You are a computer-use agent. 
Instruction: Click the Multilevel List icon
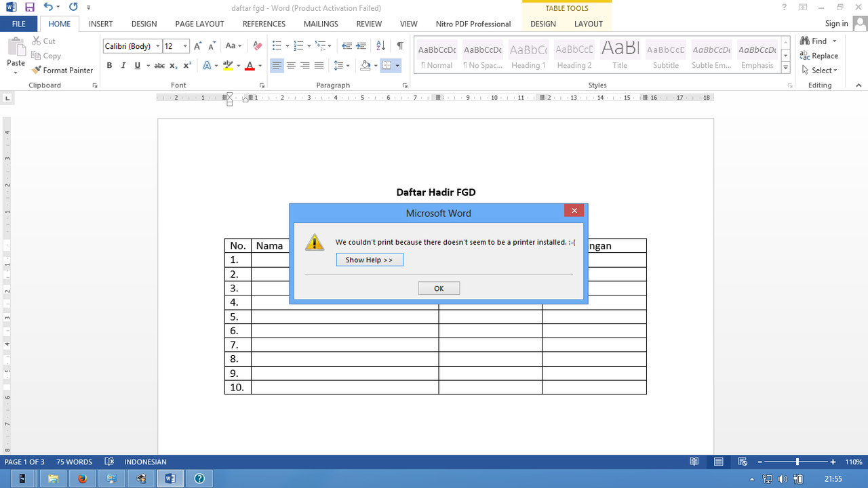tap(321, 46)
